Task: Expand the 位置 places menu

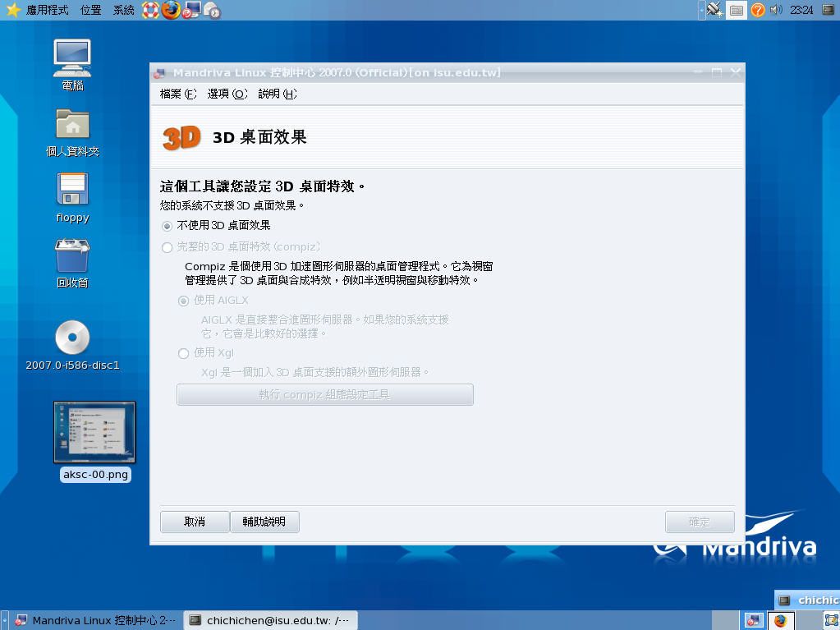Action: tap(91, 10)
